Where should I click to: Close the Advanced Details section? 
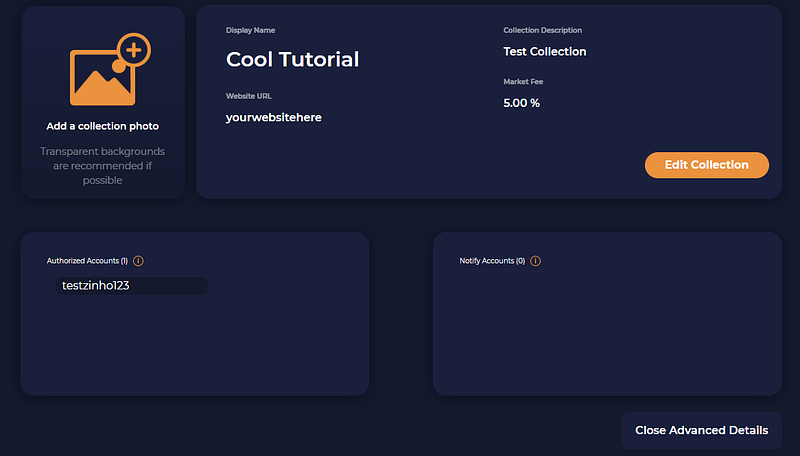[x=702, y=430]
